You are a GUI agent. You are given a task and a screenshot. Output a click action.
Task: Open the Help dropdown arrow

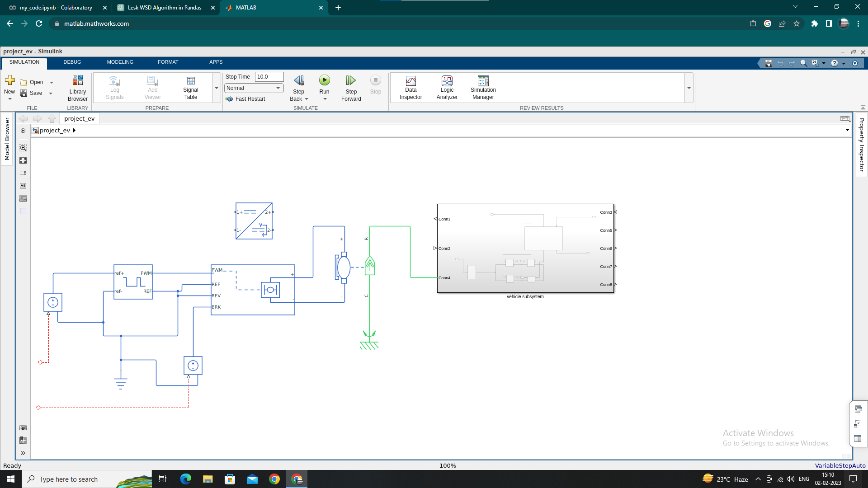pyautogui.click(x=843, y=63)
